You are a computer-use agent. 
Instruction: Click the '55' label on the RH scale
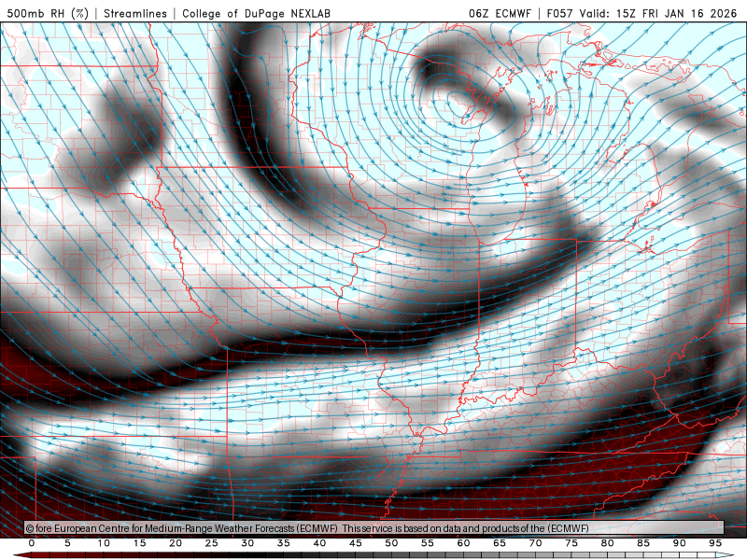(428, 543)
